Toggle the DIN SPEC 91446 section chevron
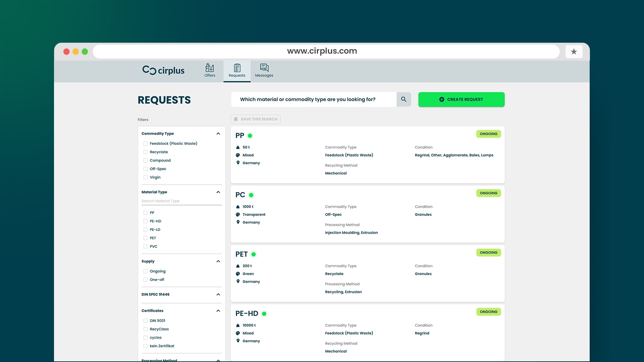 point(218,294)
